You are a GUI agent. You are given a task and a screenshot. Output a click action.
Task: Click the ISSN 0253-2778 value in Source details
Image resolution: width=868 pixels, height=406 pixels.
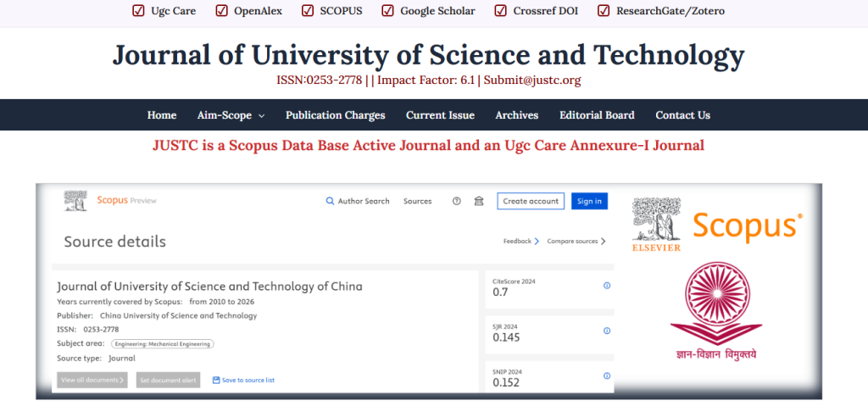tap(101, 330)
